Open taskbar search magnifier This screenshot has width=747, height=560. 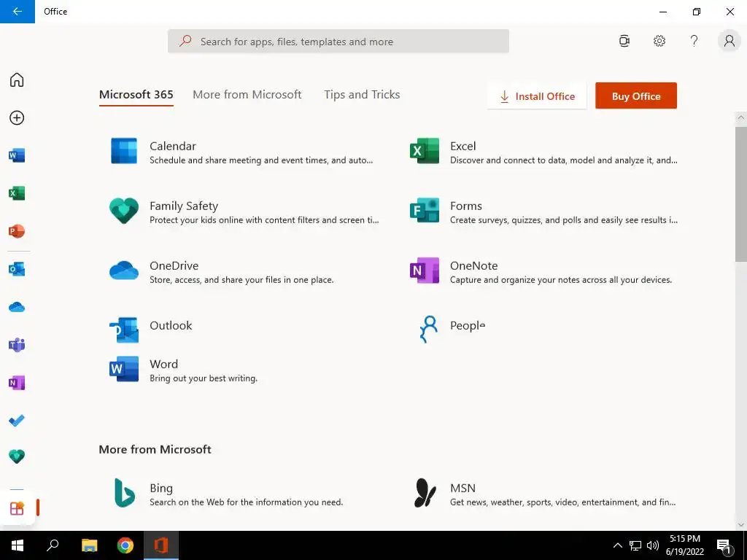[53, 545]
